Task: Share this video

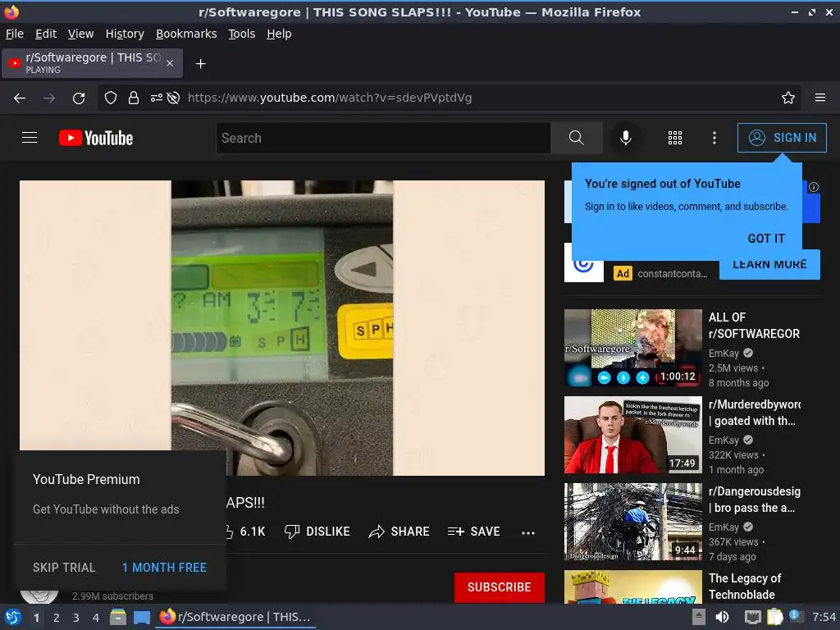Action: [x=399, y=532]
